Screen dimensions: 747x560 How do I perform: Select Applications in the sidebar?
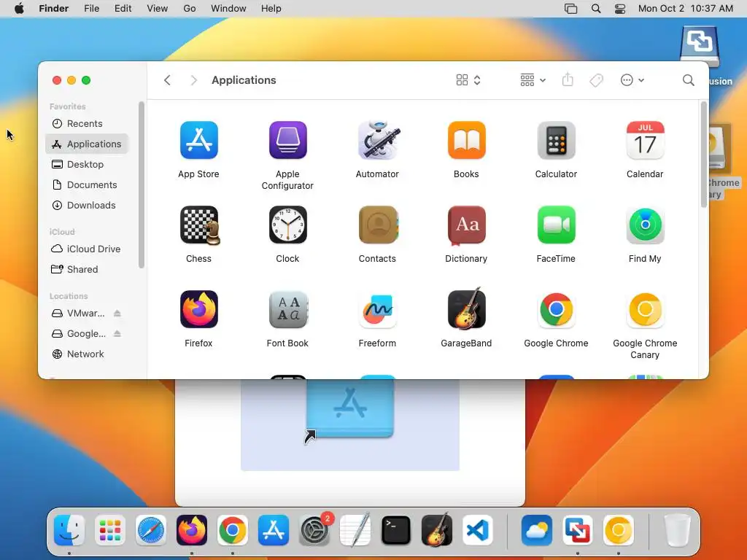(x=88, y=144)
